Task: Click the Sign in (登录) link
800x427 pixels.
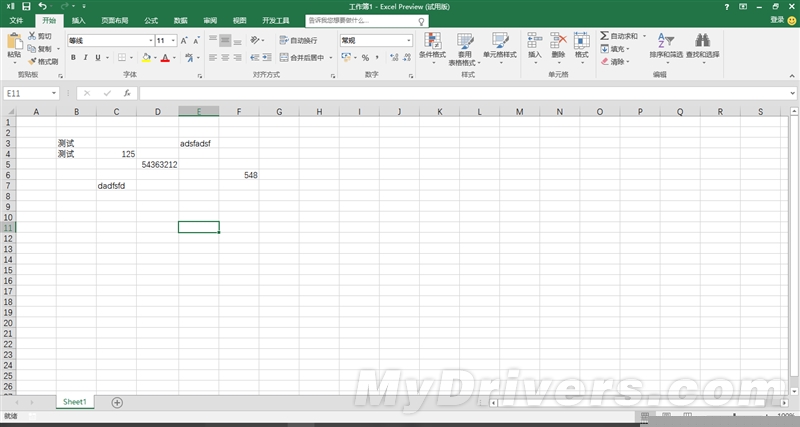Action: (777, 19)
